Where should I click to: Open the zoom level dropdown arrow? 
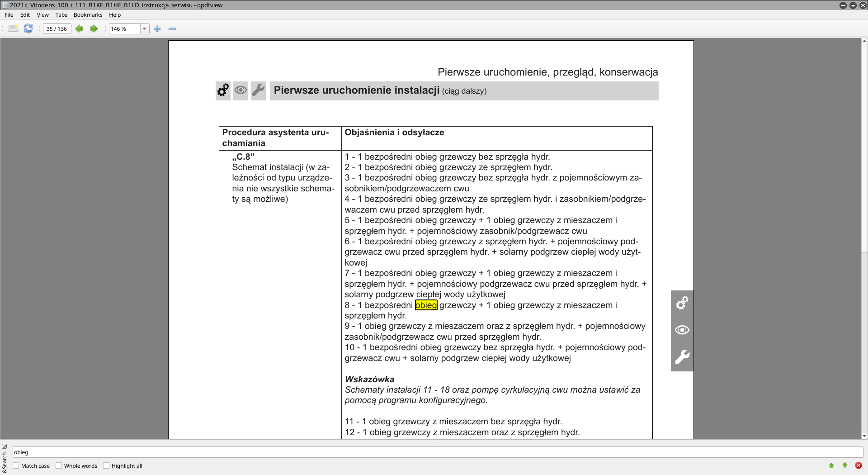[145, 28]
